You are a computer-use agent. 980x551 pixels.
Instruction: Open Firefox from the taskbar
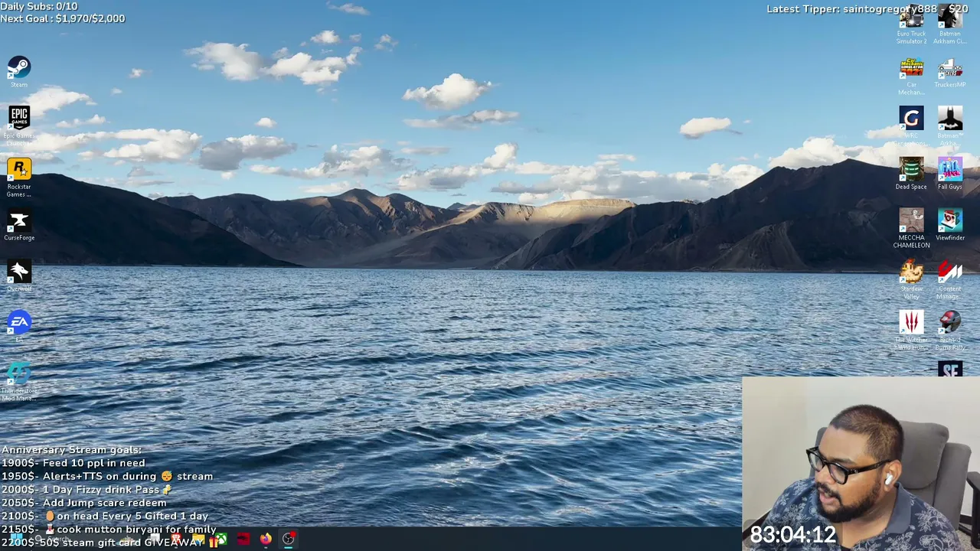[266, 540]
